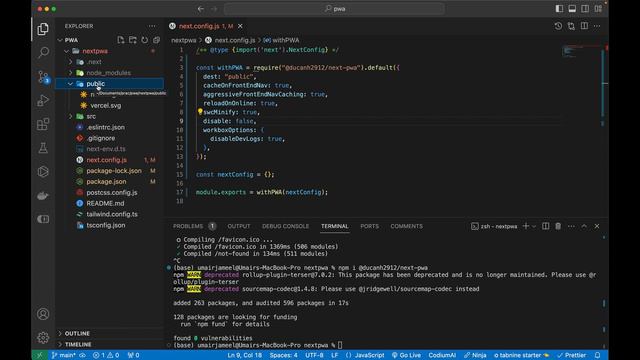Image resolution: width=640 pixels, height=360 pixels.
Task: Open the notifications bell in status bar
Action: coord(597,355)
